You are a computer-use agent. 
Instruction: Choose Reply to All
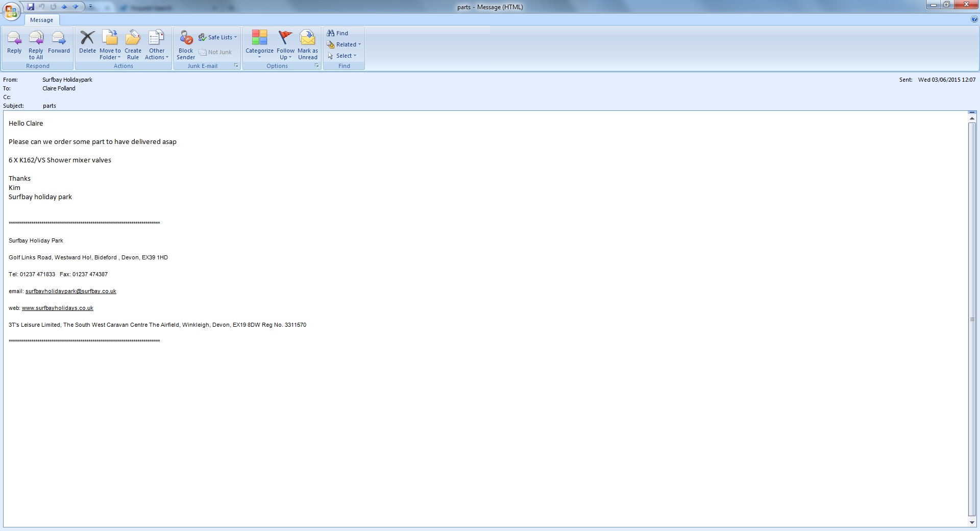tap(36, 45)
